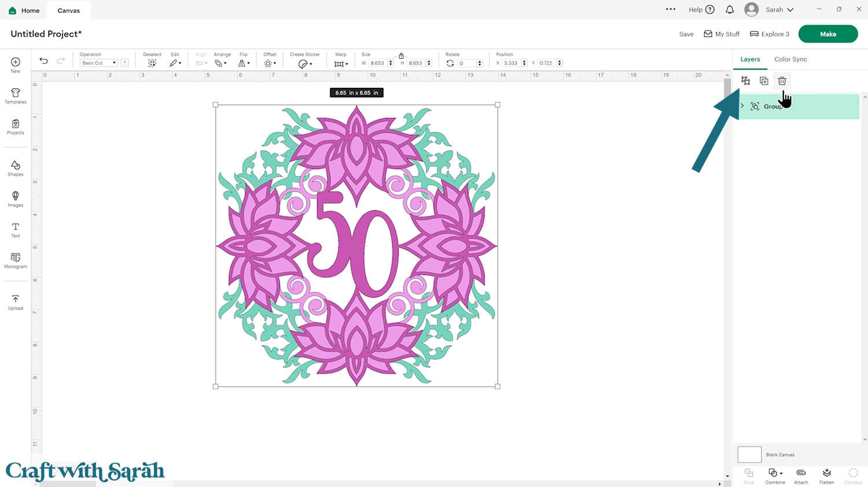Viewport: 868px width, 487px height.
Task: Duplicate the selection using the Layers panel icon
Action: (764, 81)
